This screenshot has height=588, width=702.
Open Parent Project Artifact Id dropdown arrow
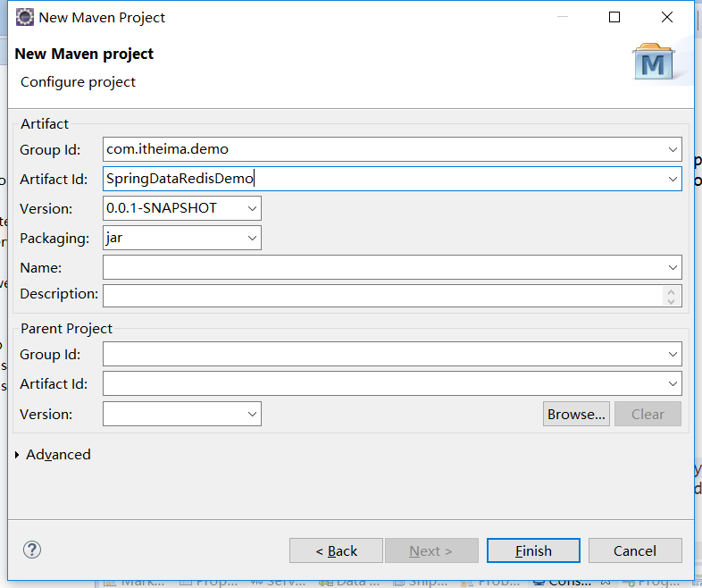tap(673, 383)
